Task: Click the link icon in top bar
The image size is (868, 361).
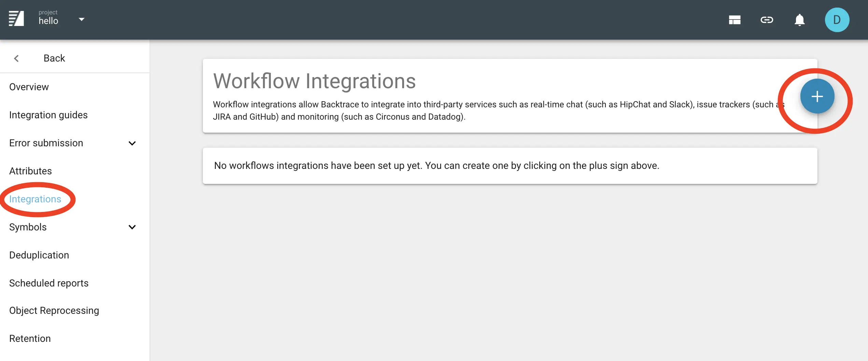Action: [767, 20]
